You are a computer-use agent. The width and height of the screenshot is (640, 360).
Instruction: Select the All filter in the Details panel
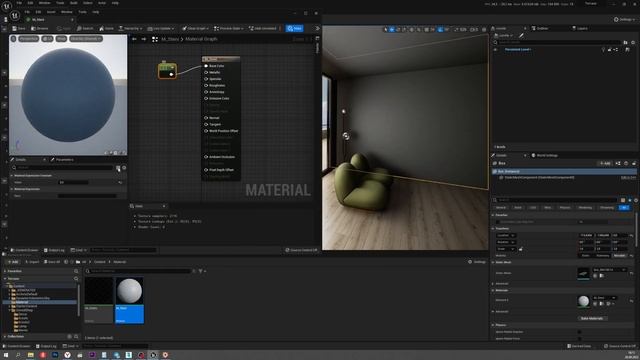[624, 208]
